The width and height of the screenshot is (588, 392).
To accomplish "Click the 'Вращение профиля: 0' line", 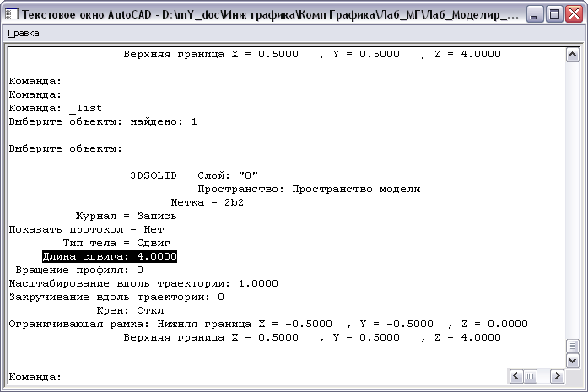I will tap(79, 270).
